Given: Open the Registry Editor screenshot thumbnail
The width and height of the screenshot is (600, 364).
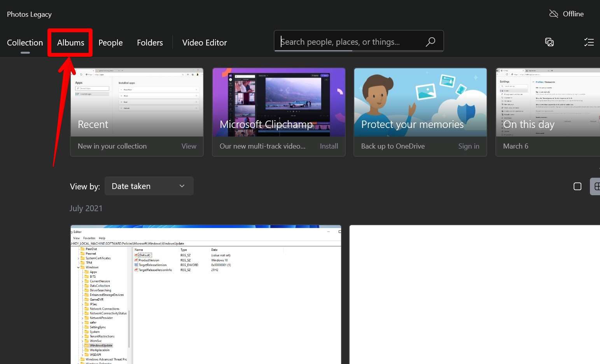Looking at the screenshot, I should [206, 294].
